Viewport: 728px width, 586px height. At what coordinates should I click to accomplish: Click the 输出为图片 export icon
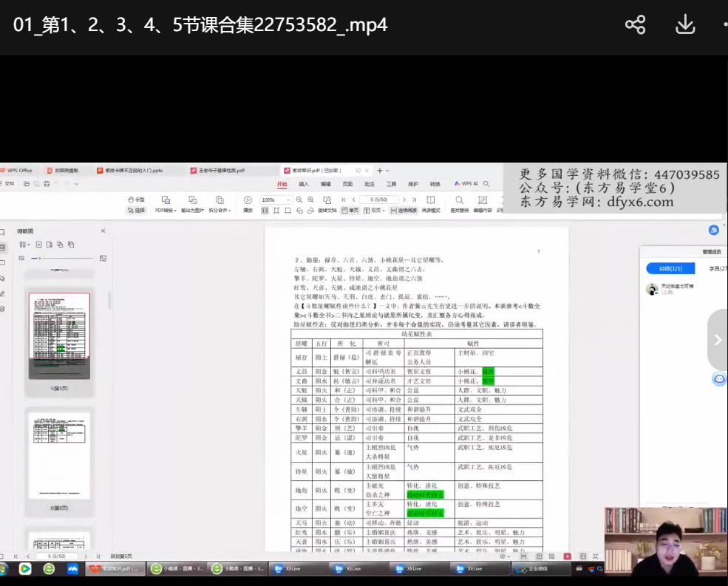[192, 204]
